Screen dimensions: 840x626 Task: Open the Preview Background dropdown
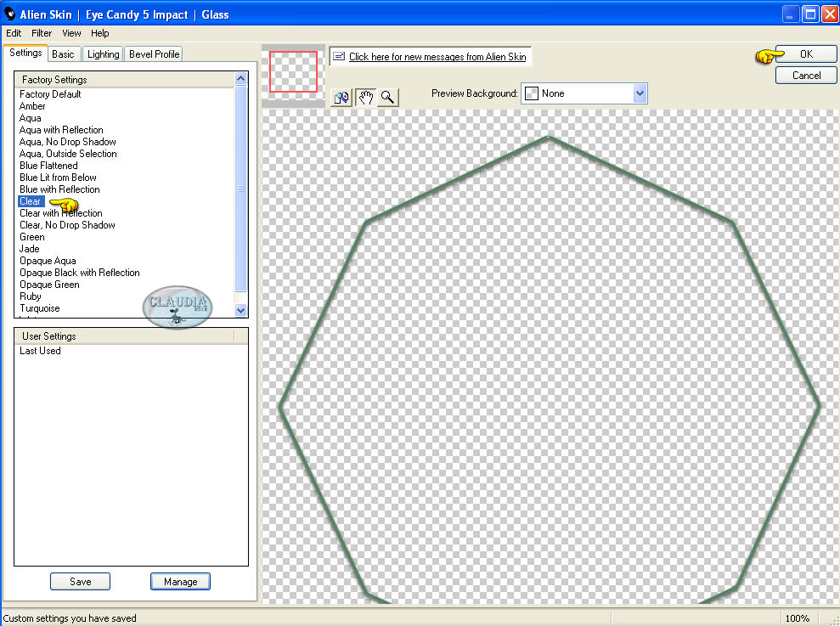[x=639, y=93]
